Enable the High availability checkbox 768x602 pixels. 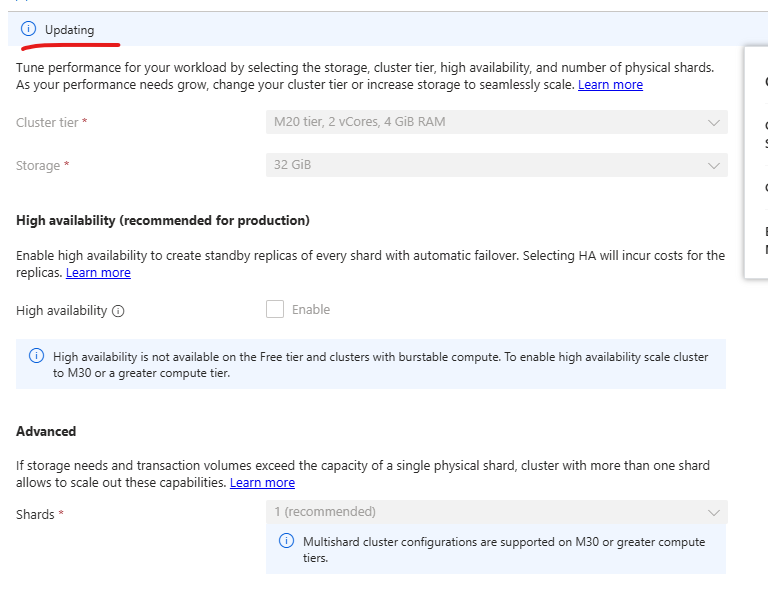[275, 309]
